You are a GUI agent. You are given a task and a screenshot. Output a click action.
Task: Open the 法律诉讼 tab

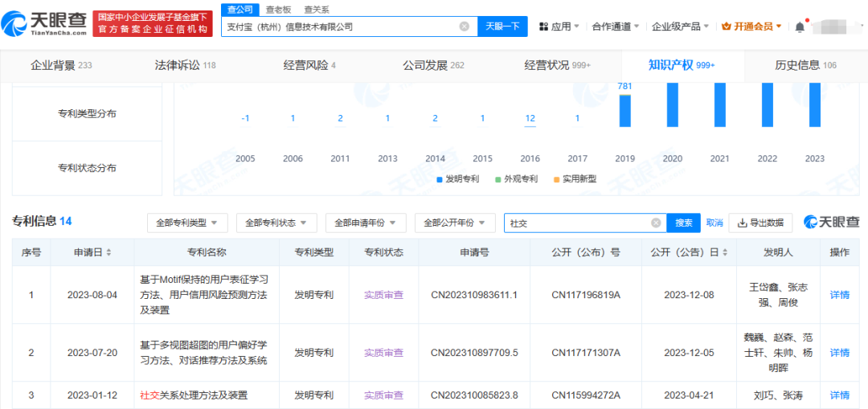[185, 65]
